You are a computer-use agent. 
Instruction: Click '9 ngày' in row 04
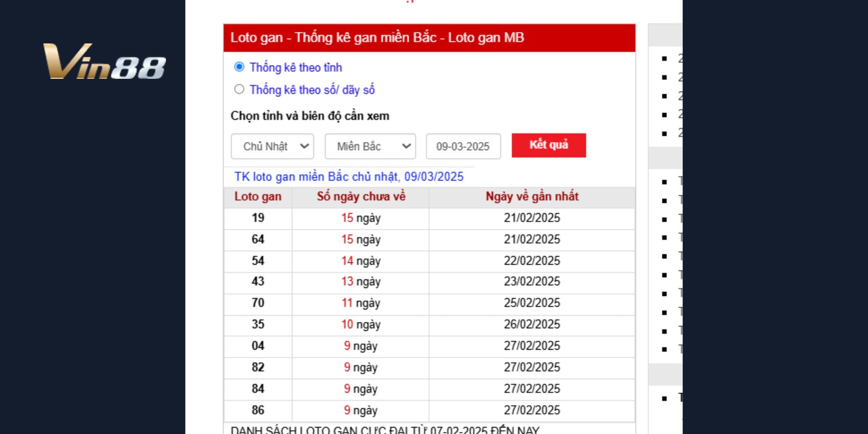click(361, 346)
